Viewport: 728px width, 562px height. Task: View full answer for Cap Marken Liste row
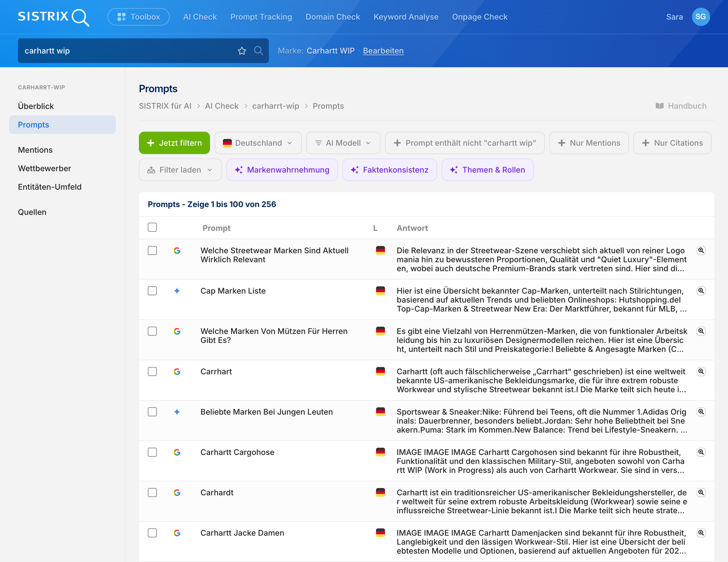701,291
